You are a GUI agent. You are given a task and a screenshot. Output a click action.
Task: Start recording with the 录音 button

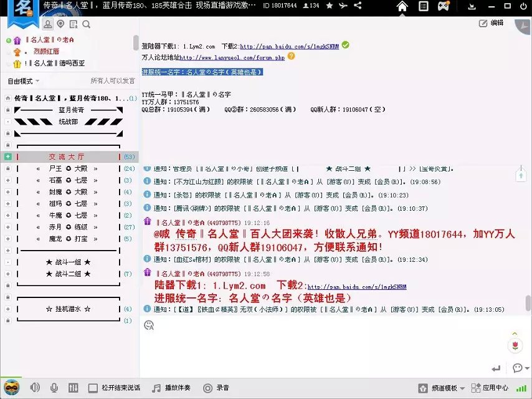click(x=217, y=388)
